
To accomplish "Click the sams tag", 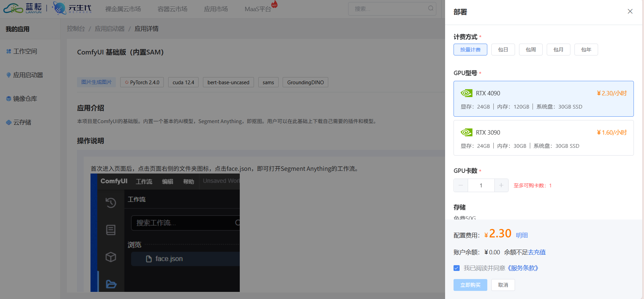I will [x=268, y=82].
